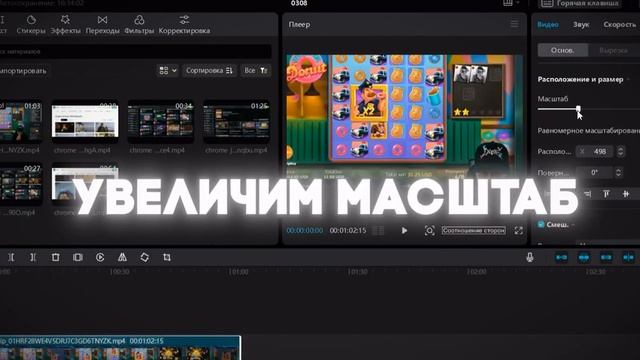Click the keyboard icon by Горячая клавиша

(x=547, y=3)
